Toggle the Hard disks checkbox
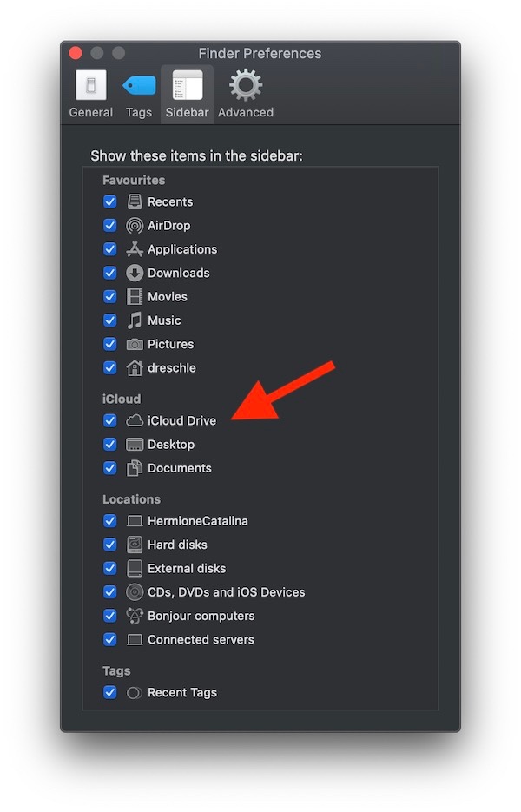Screen dimensions: 521x812 point(110,545)
